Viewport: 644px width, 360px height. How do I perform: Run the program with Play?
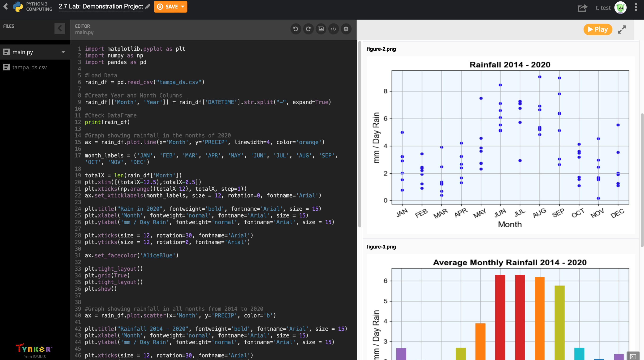pos(597,29)
